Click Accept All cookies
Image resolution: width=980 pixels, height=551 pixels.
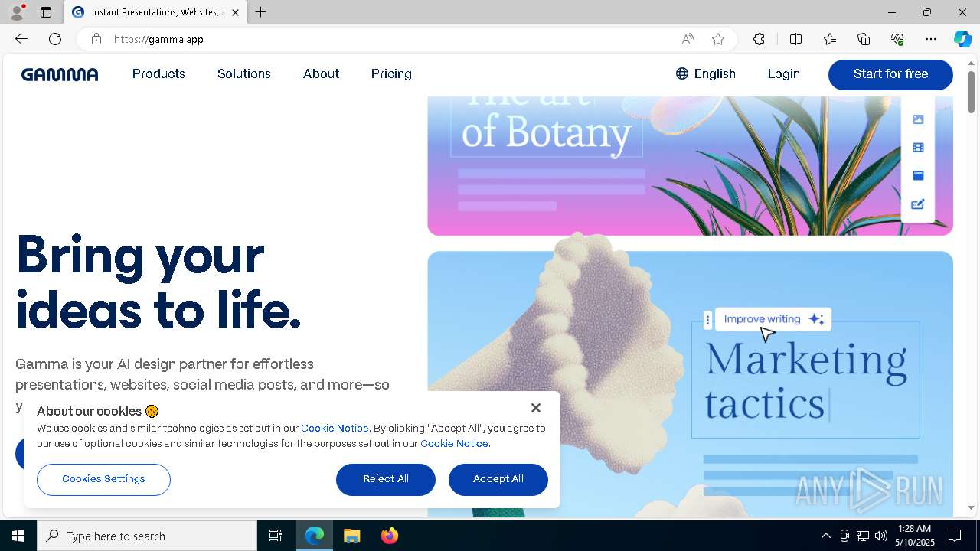pyautogui.click(x=498, y=479)
